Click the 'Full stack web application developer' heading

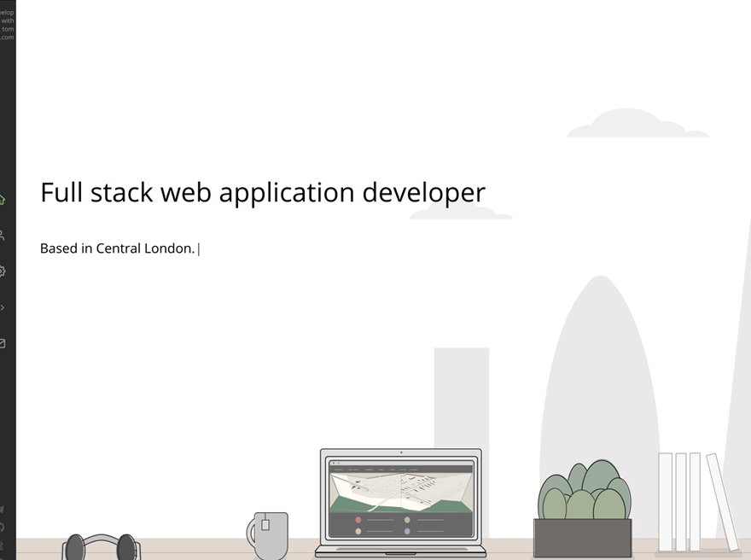(263, 193)
